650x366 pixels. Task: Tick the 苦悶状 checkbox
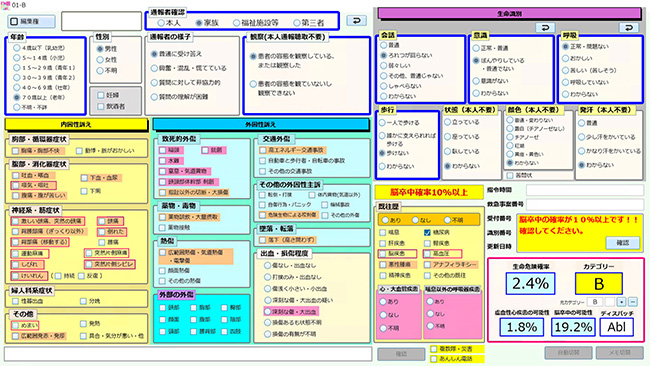(x=510, y=176)
